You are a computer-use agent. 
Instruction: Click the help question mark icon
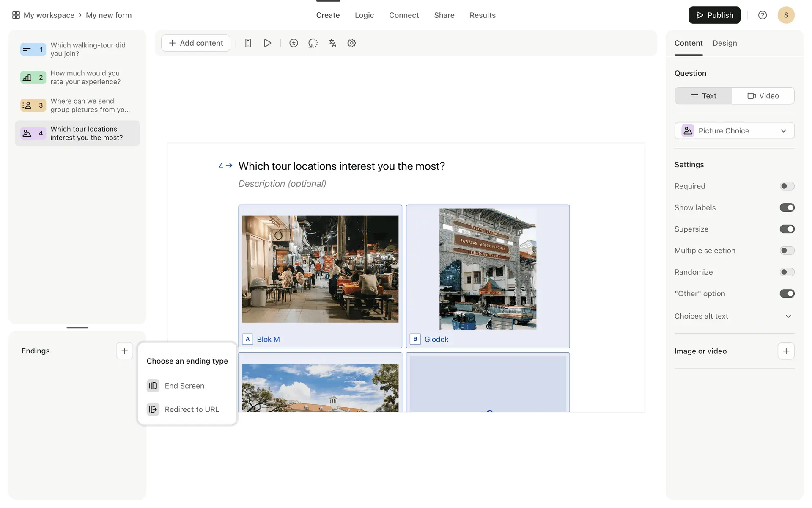tap(762, 15)
